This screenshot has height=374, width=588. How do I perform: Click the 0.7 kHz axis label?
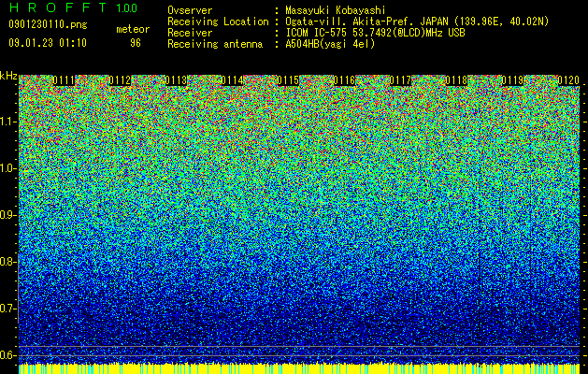(x=7, y=309)
